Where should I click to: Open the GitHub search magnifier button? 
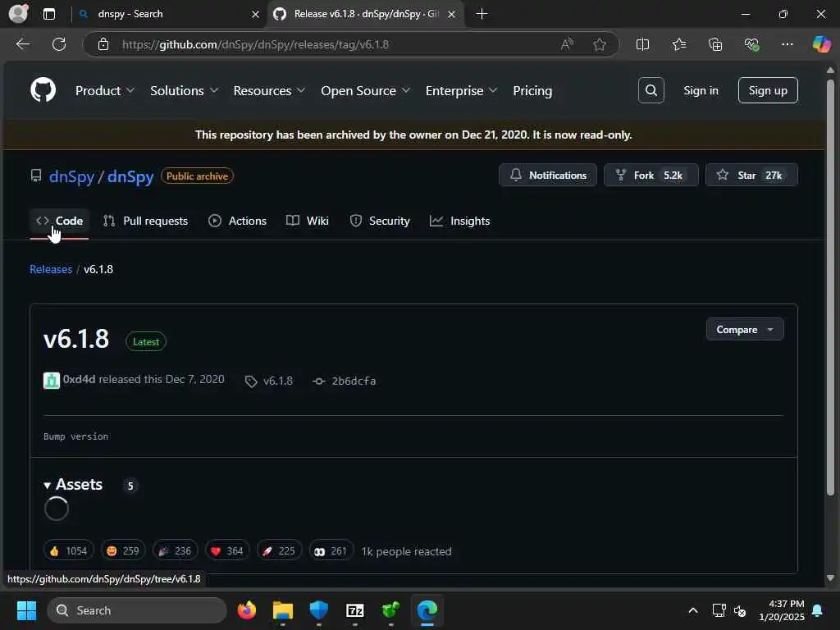pos(651,90)
